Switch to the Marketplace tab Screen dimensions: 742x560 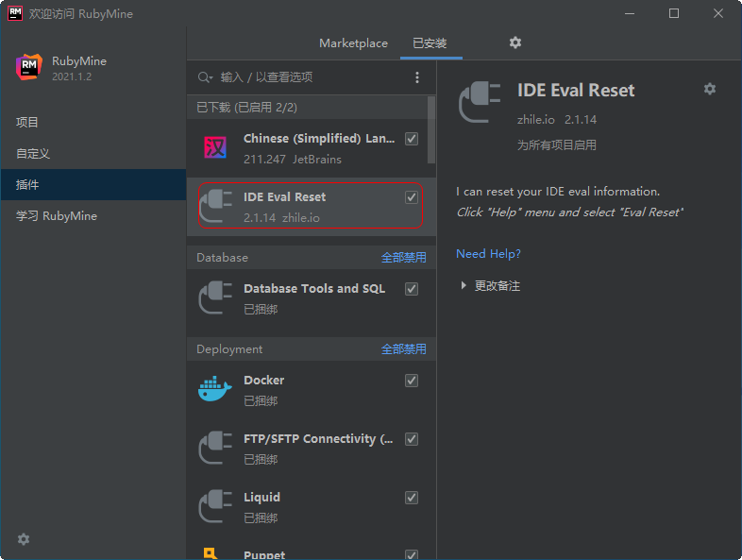click(353, 43)
